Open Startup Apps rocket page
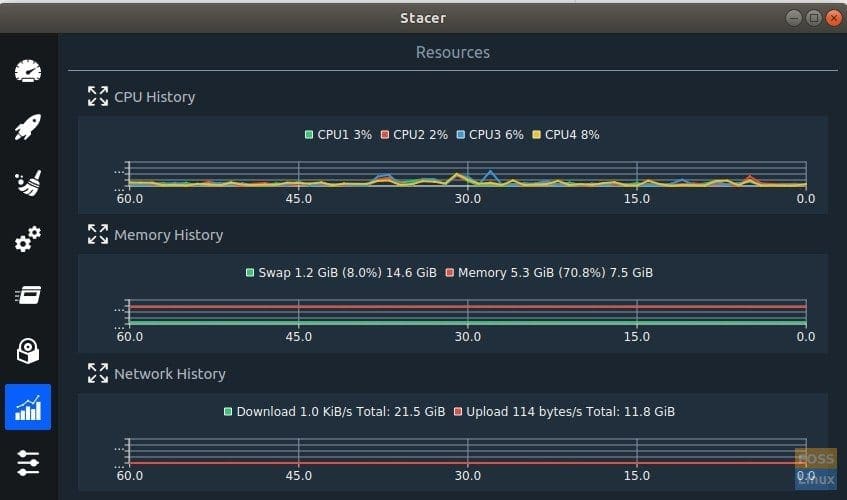The width and height of the screenshot is (847, 500). click(x=28, y=127)
